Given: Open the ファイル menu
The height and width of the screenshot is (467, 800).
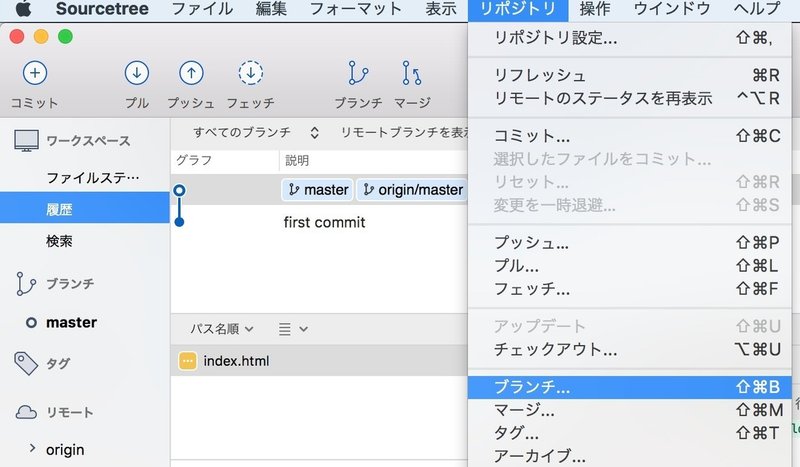Looking at the screenshot, I should coord(202,9).
